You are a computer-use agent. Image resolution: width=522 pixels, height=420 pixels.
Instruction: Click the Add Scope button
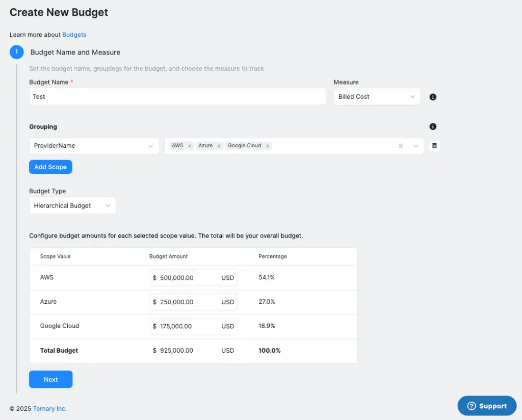pos(50,167)
